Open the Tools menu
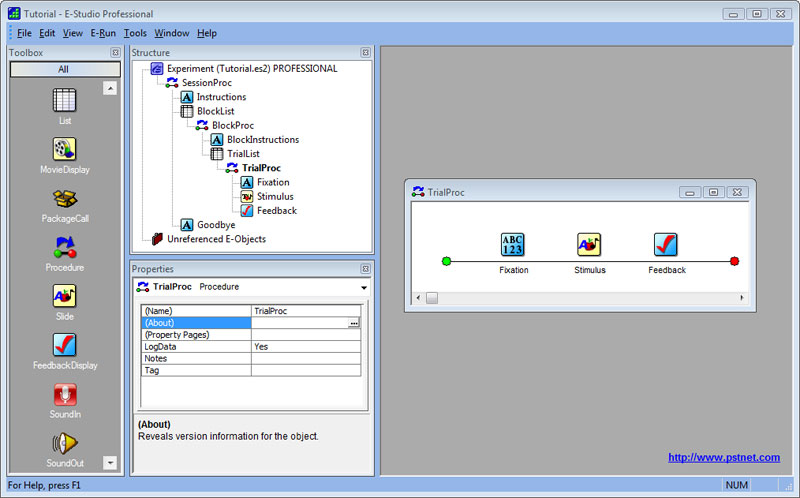This screenshot has height=498, width=800. point(135,33)
